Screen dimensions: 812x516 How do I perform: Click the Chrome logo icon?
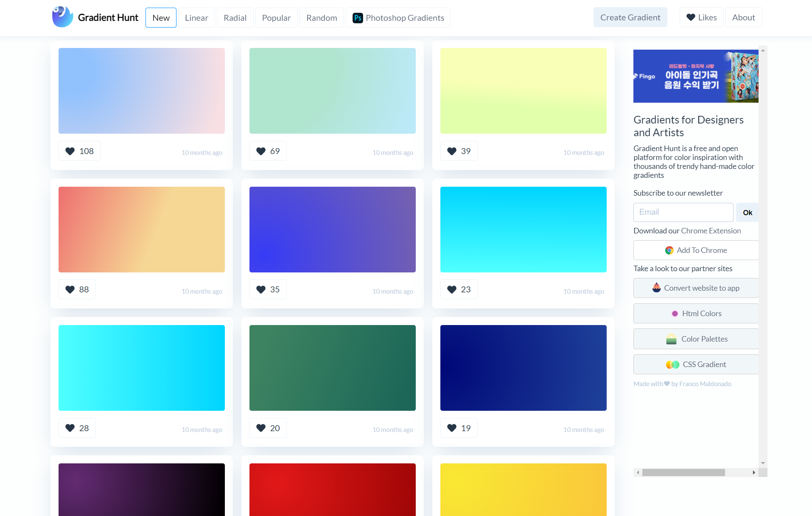[669, 250]
